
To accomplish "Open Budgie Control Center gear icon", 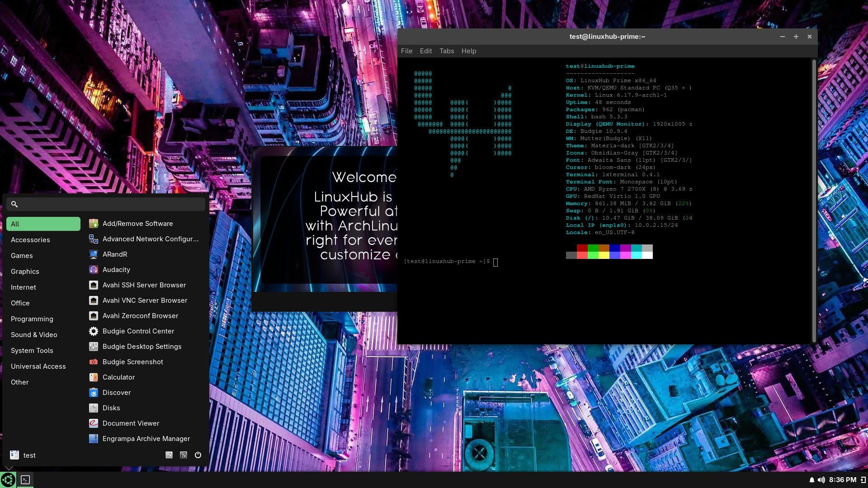I will click(x=94, y=331).
